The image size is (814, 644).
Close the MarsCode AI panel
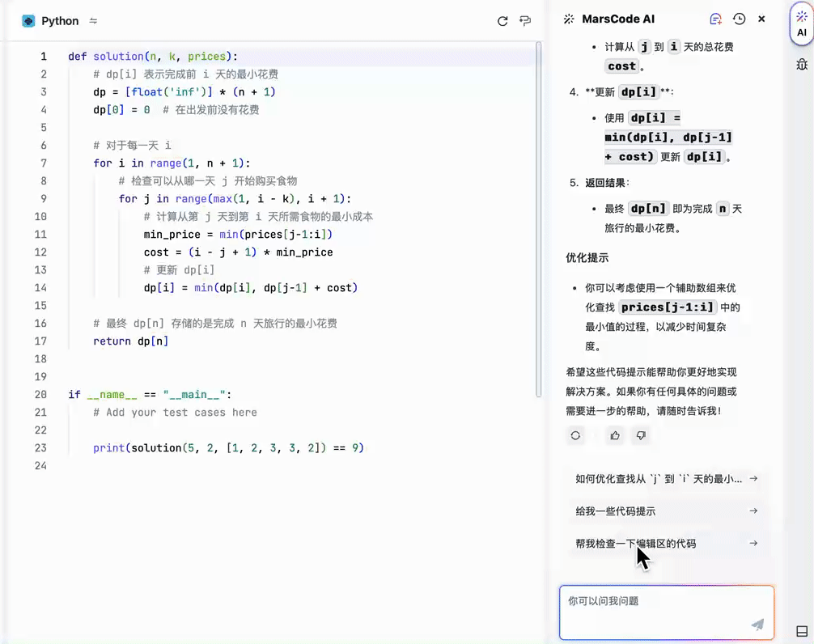pos(760,19)
